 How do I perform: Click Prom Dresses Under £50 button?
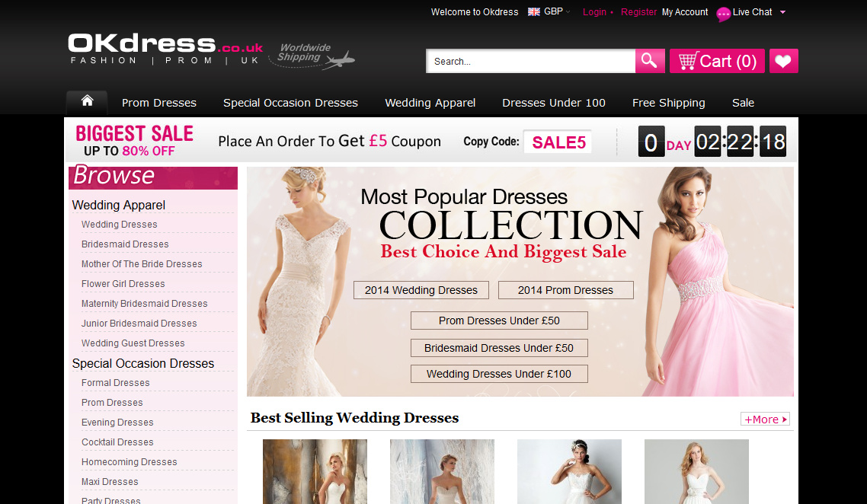499,321
